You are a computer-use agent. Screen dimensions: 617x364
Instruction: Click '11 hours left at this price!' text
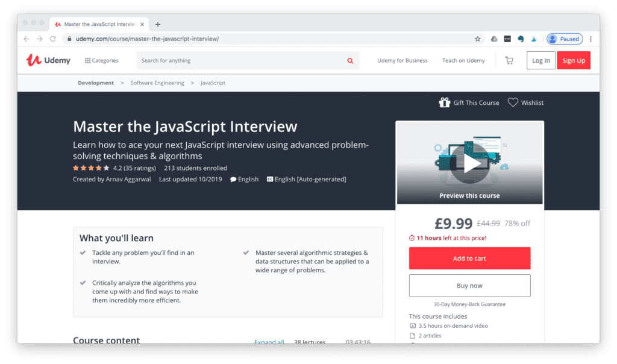tap(451, 238)
